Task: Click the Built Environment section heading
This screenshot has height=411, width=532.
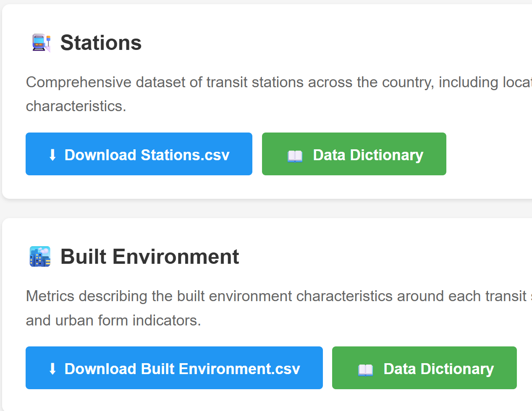Action: [x=149, y=257]
